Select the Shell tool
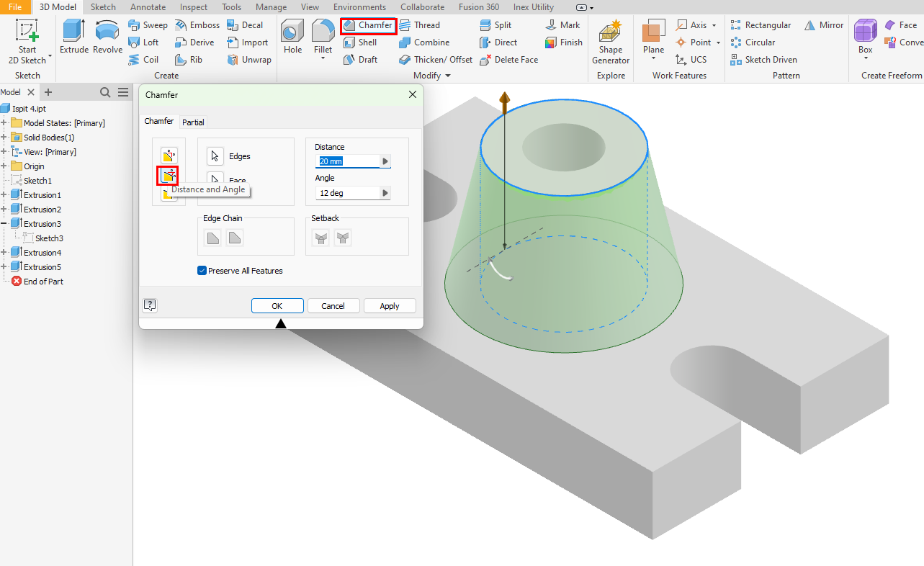Viewport: 924px width, 566px height. (360, 42)
